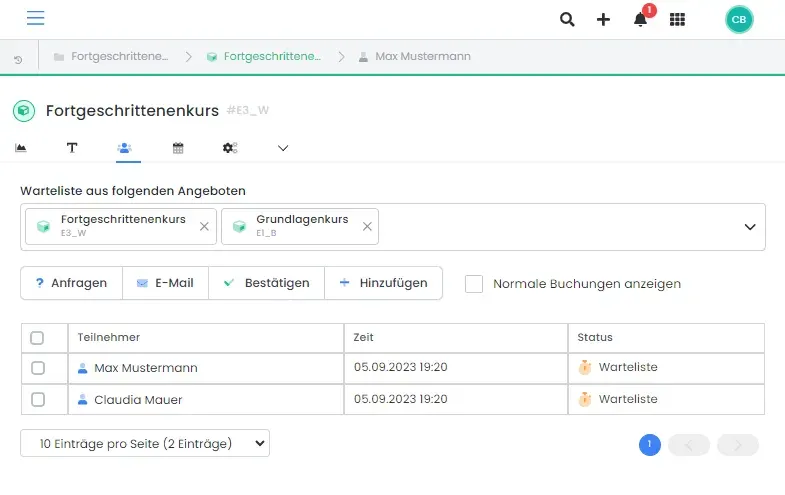Switch to the text T tab
Viewport: 785px width, 495px height.
tap(72, 148)
